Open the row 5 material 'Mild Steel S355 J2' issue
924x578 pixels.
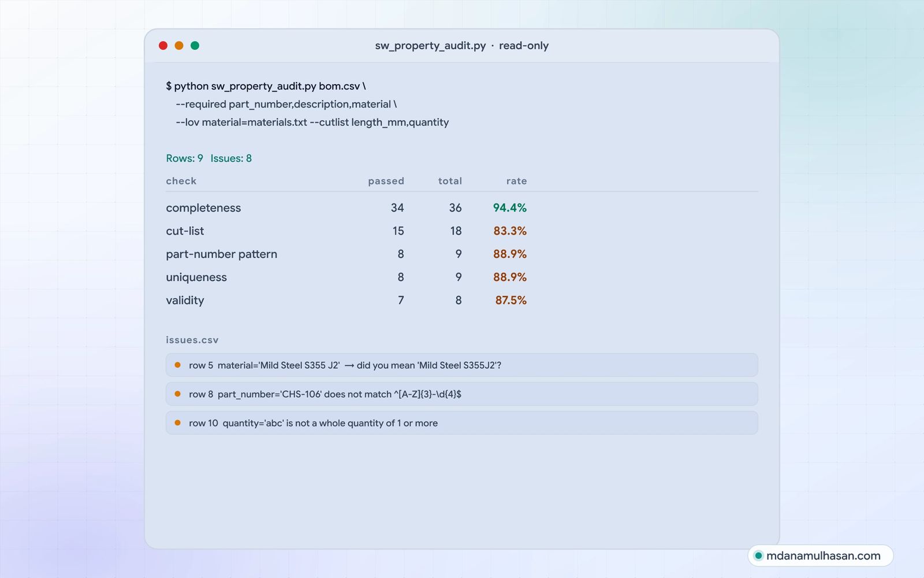point(462,365)
